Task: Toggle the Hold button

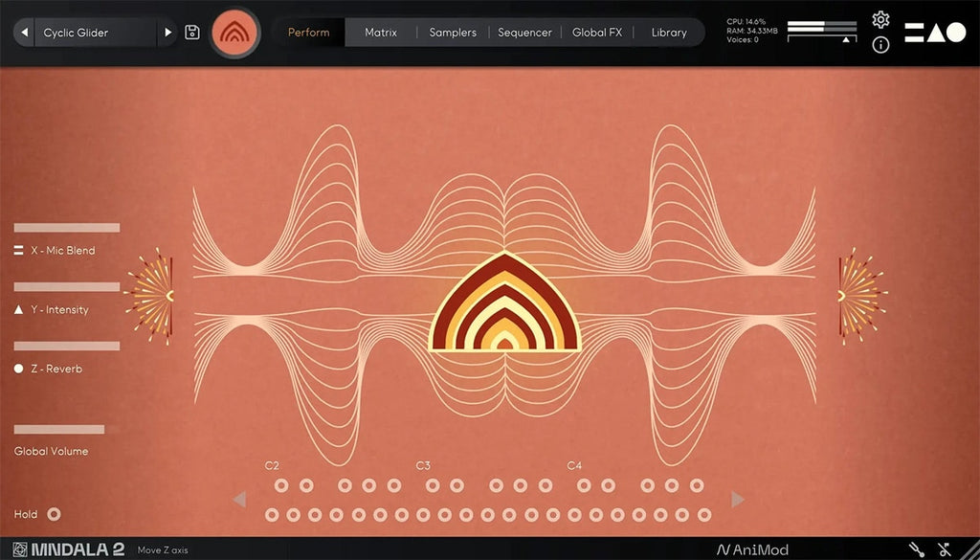Action: point(55,514)
